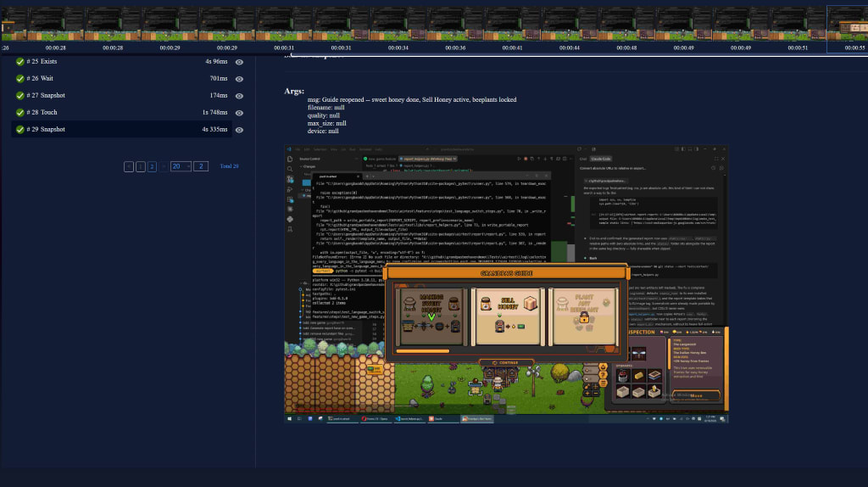
Task: Click the green success check of step 25 Exists
Action: pyautogui.click(x=20, y=62)
